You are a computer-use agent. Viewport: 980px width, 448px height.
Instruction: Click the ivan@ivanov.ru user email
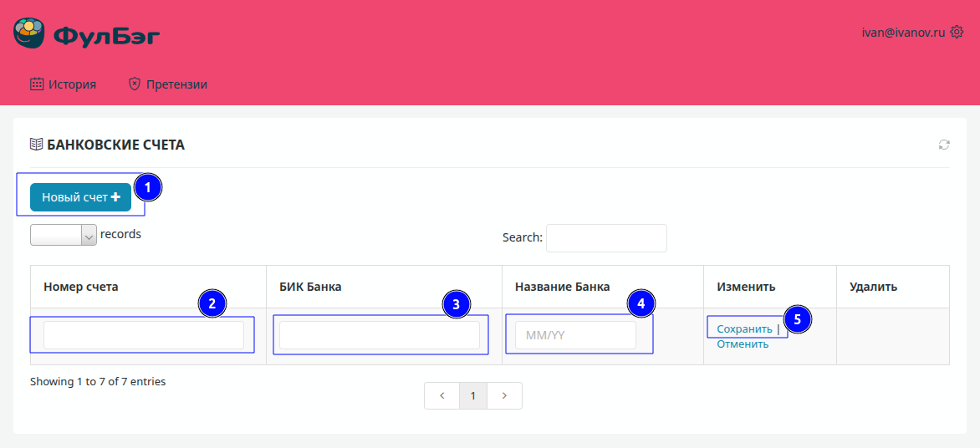click(903, 32)
